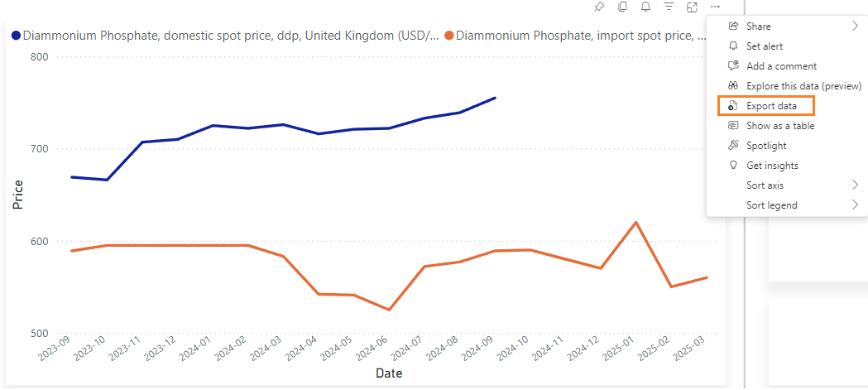This screenshot has height=390, width=868.
Task: Click the orange import spot price legend marker
Action: tap(449, 36)
